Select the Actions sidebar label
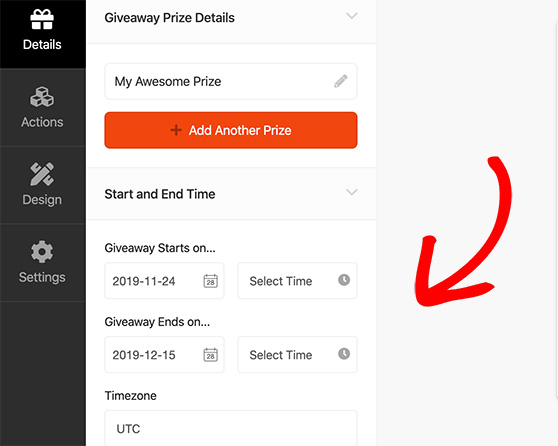Viewport: 558px width, 446px height. [42, 122]
